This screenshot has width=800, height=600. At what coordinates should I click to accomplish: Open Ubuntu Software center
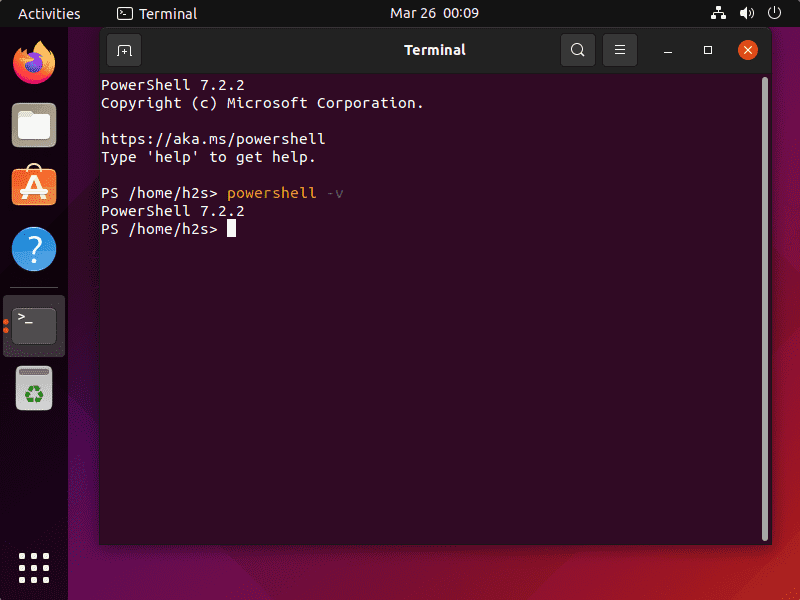pos(33,187)
